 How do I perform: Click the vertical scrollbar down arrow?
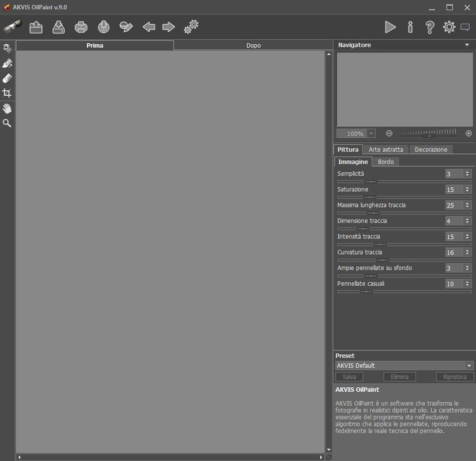click(329, 450)
